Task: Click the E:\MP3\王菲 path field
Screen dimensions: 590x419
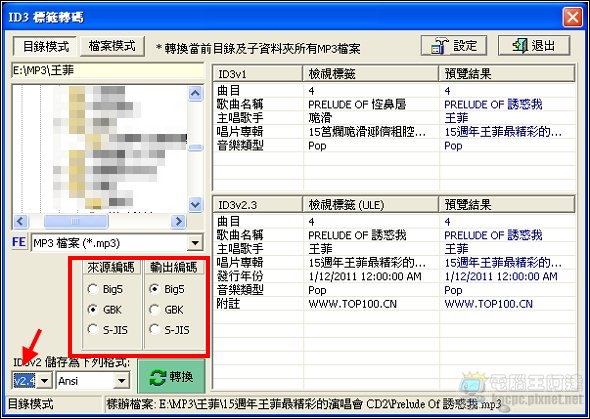Action: pyautogui.click(x=108, y=70)
